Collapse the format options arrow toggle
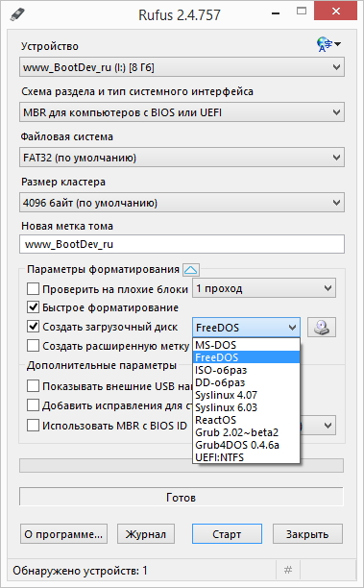This screenshot has width=364, height=588. [191, 270]
